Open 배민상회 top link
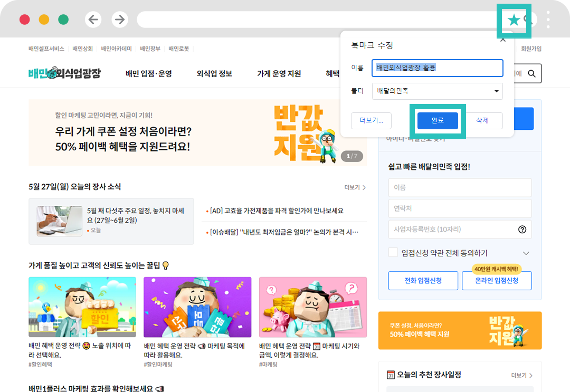The width and height of the screenshot is (570, 392). 82,49
